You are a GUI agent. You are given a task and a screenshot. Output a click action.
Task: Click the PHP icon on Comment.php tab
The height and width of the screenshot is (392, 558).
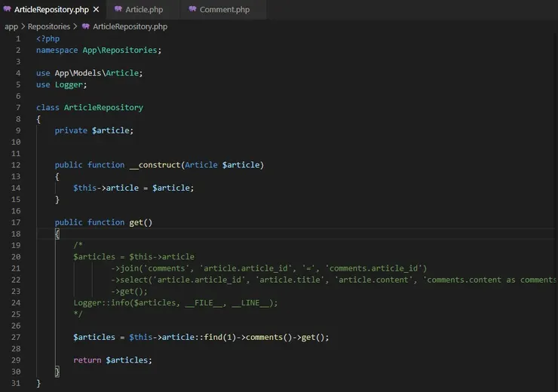pos(192,10)
